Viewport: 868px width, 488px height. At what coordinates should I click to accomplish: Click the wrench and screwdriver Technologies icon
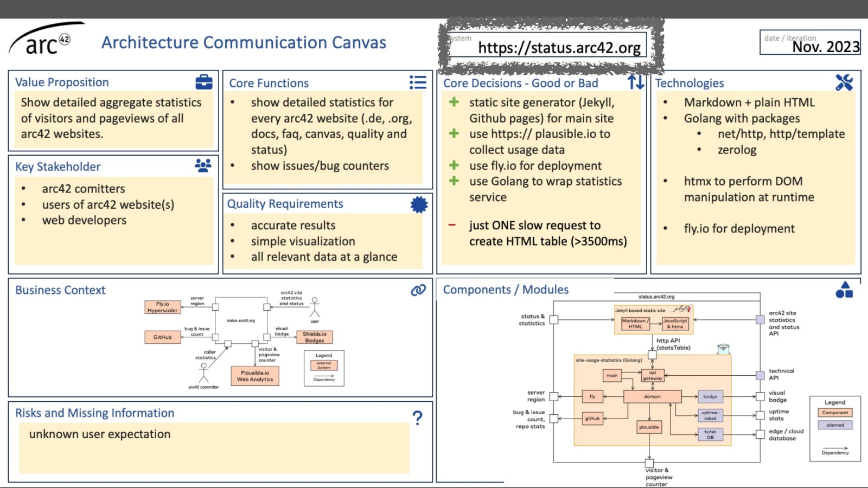click(844, 82)
